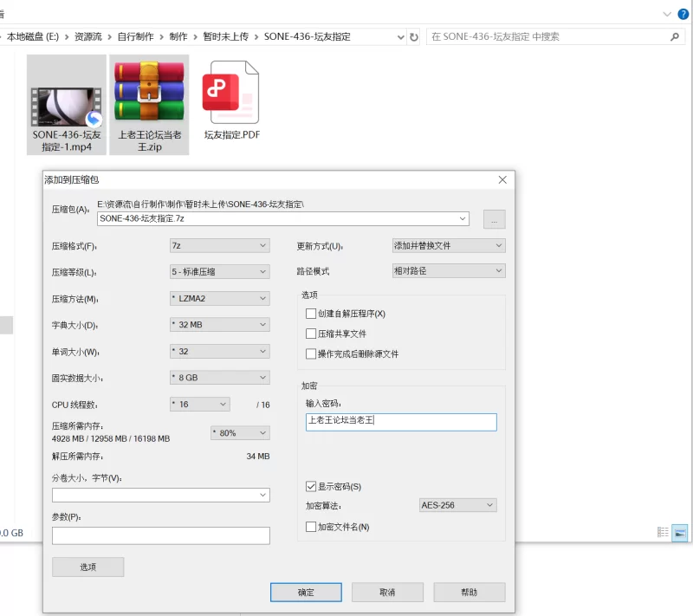Open 固实数据大小 8 GB dropdown
This screenshot has width=693, height=616.
point(220,378)
